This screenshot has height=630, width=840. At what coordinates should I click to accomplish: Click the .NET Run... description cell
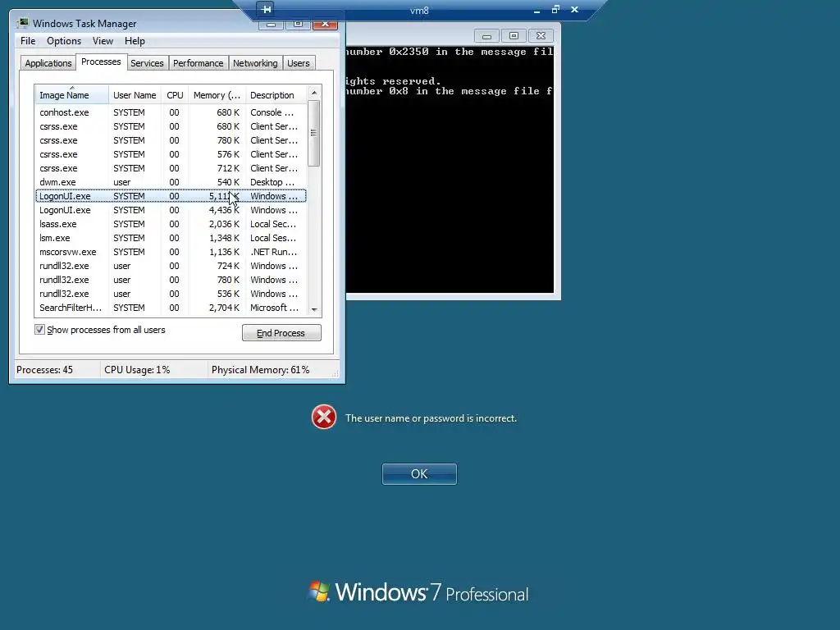tap(274, 252)
